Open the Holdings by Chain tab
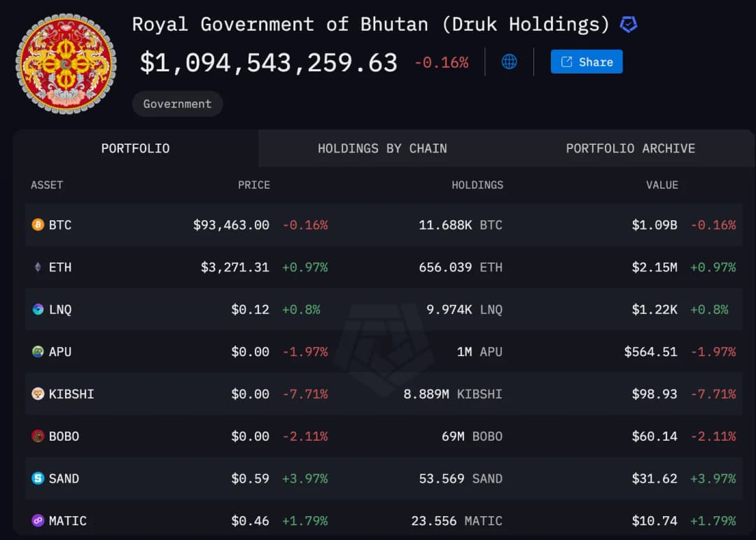The image size is (756, 540). [x=382, y=148]
